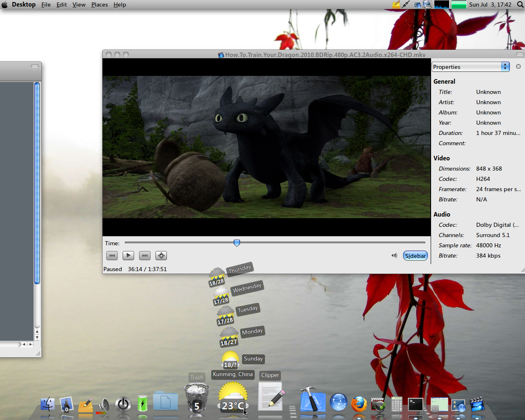525x420 pixels.
Task: Click the Play button in the player
Action: pos(128,256)
